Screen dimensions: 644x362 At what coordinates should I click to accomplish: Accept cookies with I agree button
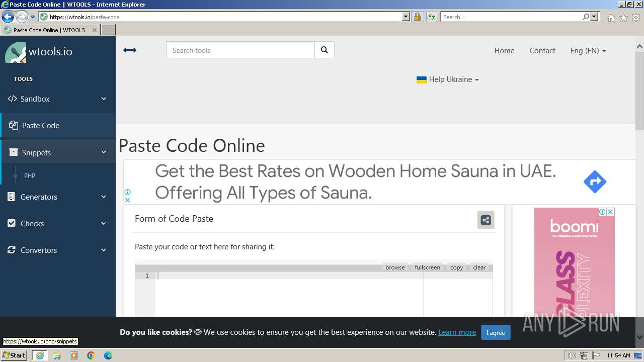(x=496, y=332)
